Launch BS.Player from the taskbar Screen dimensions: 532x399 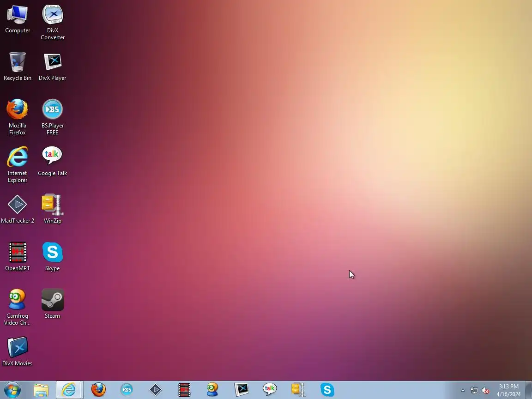127,390
